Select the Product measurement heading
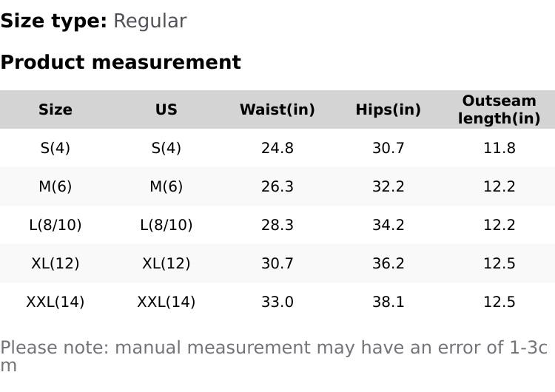The height and width of the screenshot is (392, 555). (121, 62)
